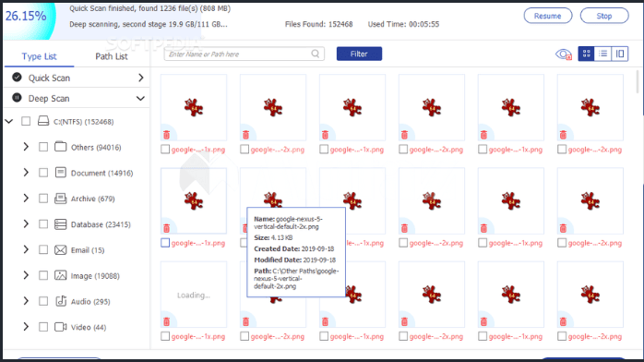Click the Video camera icon
Image resolution: width=644 pixels, height=362 pixels.
click(61, 327)
